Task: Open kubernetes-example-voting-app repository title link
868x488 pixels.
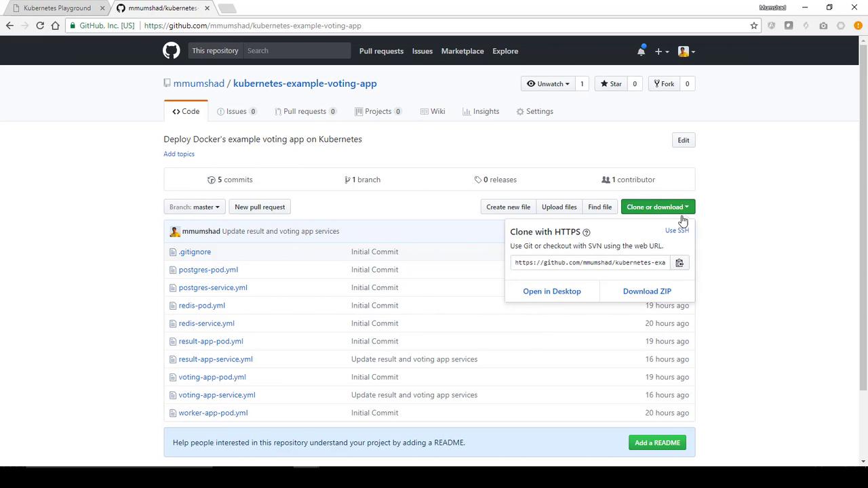Action: 305,83
